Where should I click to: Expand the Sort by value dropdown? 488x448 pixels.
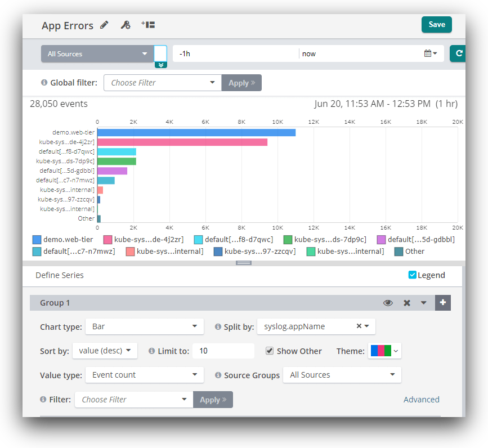105,351
